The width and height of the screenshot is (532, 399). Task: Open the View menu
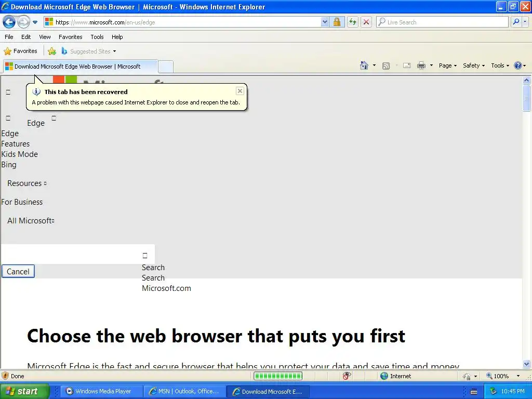coord(45,37)
